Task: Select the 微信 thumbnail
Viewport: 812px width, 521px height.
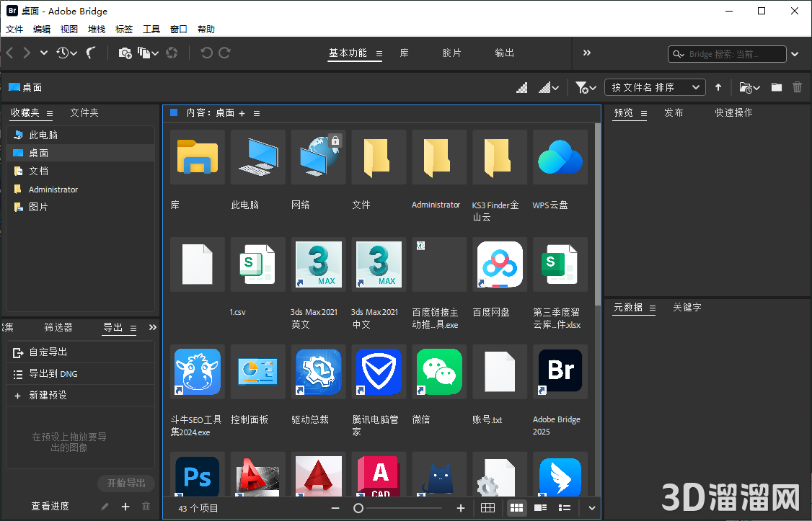Action: pyautogui.click(x=439, y=372)
